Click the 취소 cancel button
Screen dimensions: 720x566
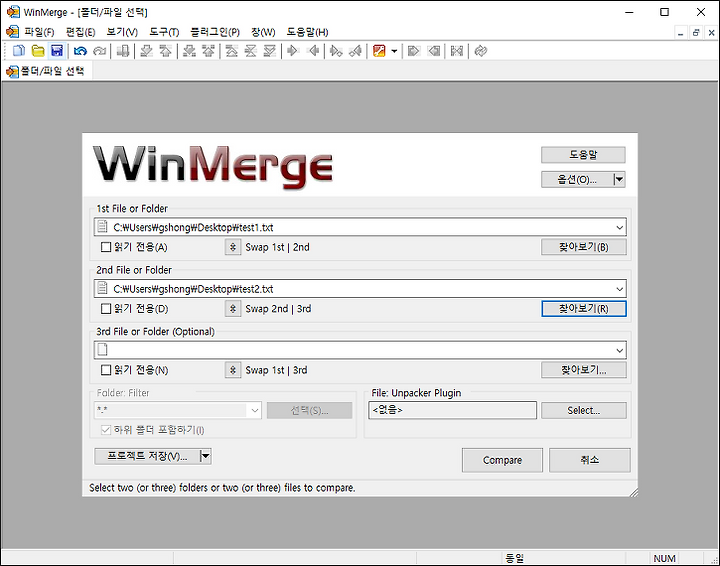590,460
